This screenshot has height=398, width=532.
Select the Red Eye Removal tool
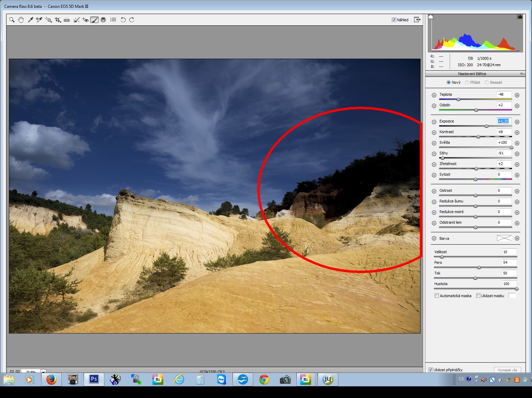pos(85,20)
